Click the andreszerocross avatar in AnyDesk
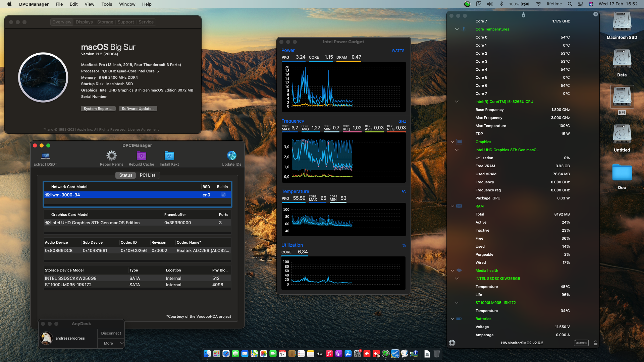644x362 pixels. [46, 338]
